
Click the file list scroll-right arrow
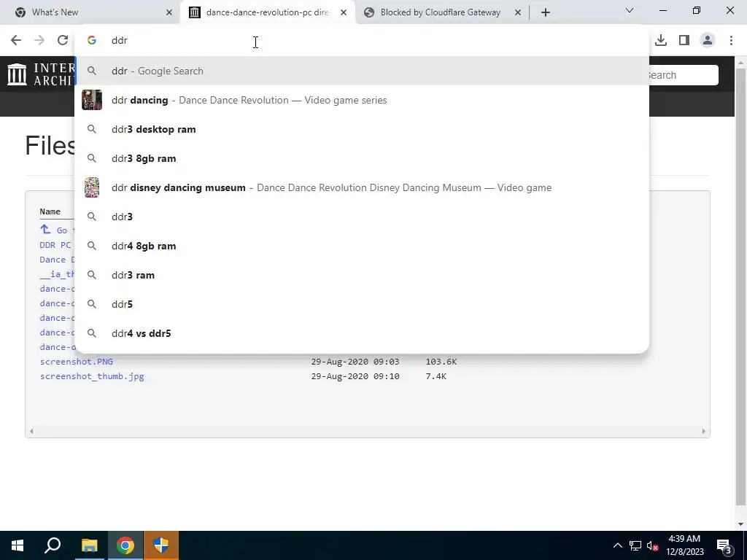coord(704,432)
